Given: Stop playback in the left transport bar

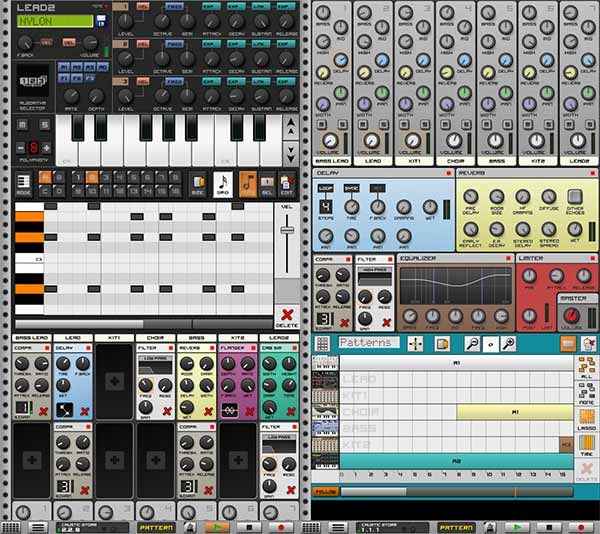Looking at the screenshot, I should (249, 527).
